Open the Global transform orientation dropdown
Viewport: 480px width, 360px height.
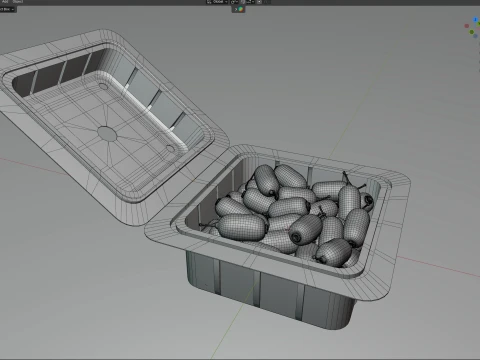click(217, 2)
